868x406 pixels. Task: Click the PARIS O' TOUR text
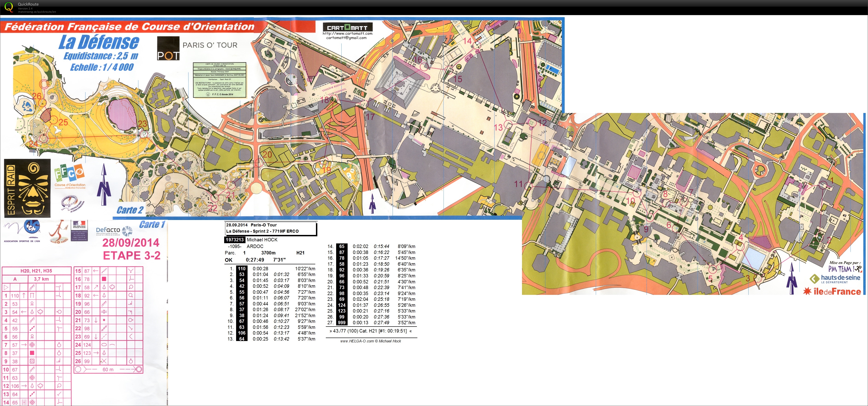point(210,45)
